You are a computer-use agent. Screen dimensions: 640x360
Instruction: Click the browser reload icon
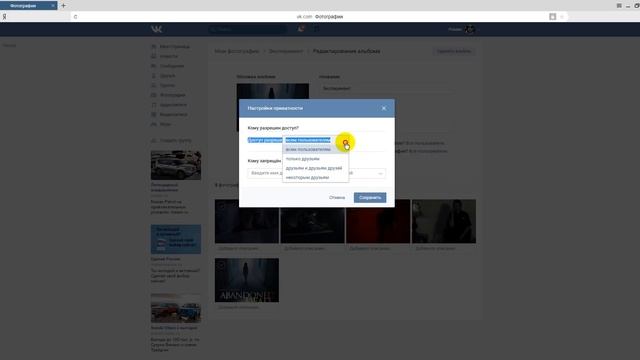point(76,17)
